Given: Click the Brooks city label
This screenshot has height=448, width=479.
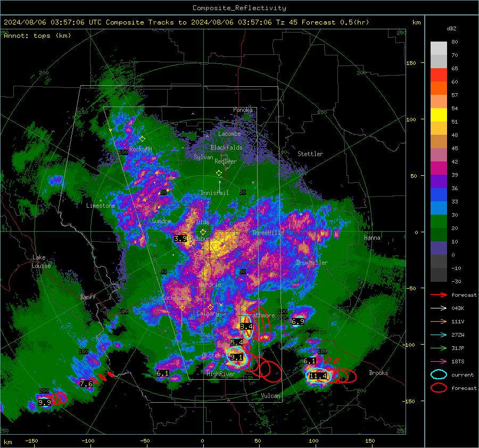Looking at the screenshot, I should point(378,373).
